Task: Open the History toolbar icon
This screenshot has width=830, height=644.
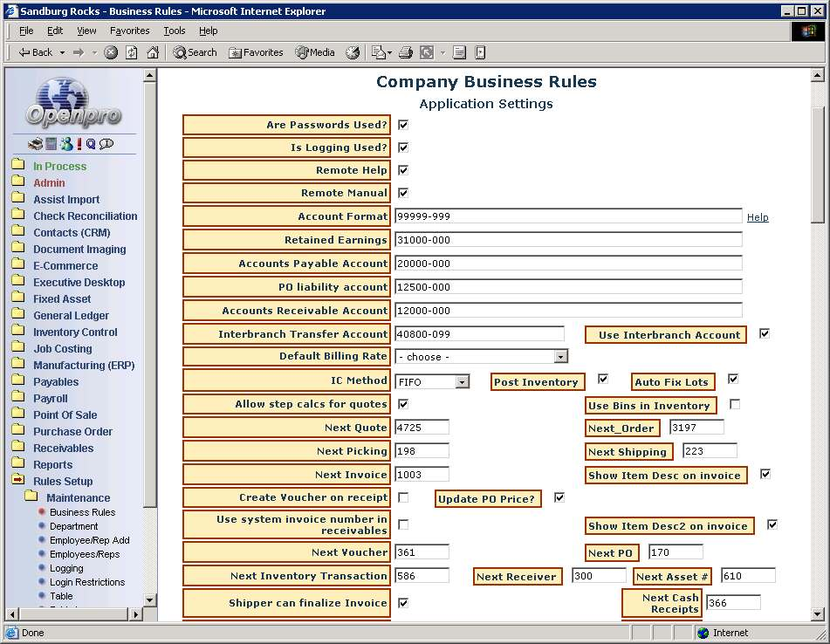Action: (353, 52)
